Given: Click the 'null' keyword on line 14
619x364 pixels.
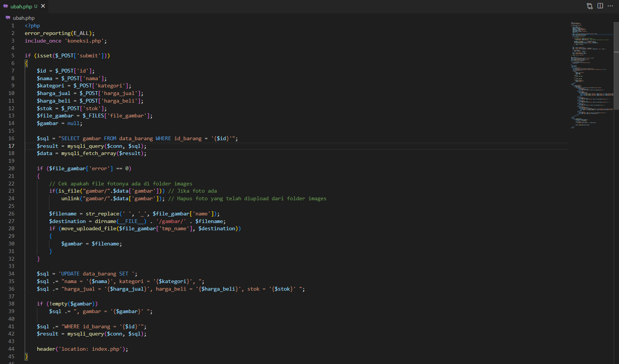Looking at the screenshot, I should tap(73, 123).
